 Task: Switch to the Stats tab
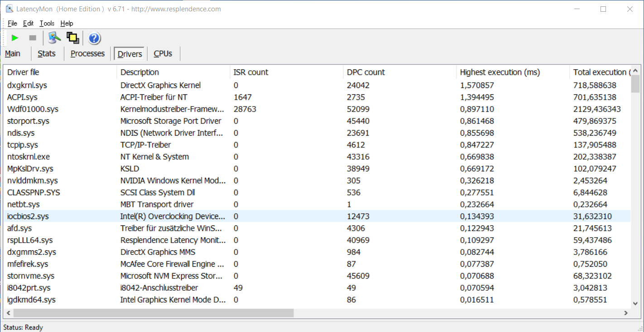(x=46, y=54)
